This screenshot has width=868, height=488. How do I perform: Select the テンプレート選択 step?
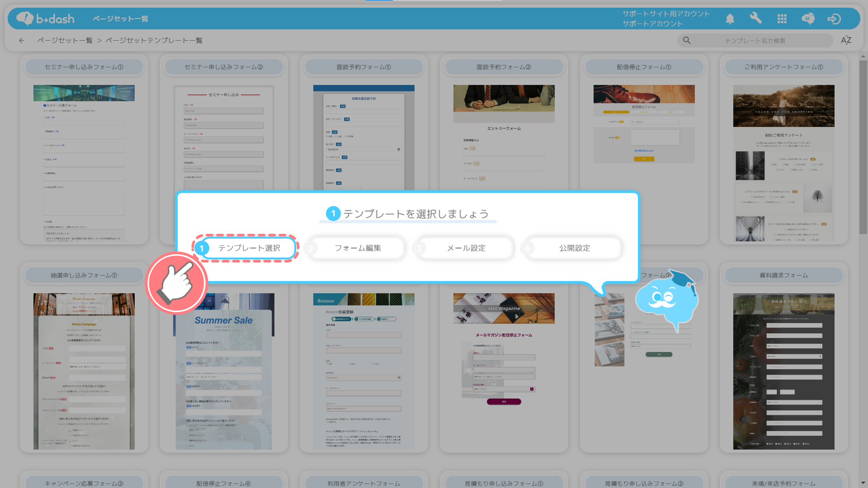246,248
